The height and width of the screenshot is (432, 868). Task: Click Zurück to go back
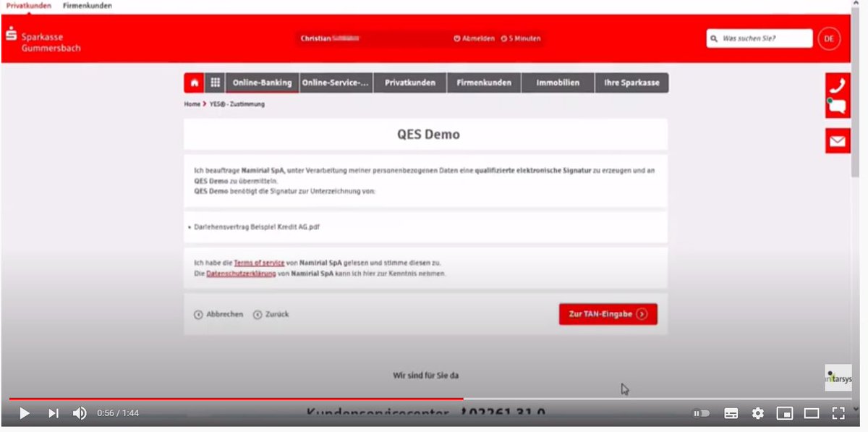[x=271, y=315]
